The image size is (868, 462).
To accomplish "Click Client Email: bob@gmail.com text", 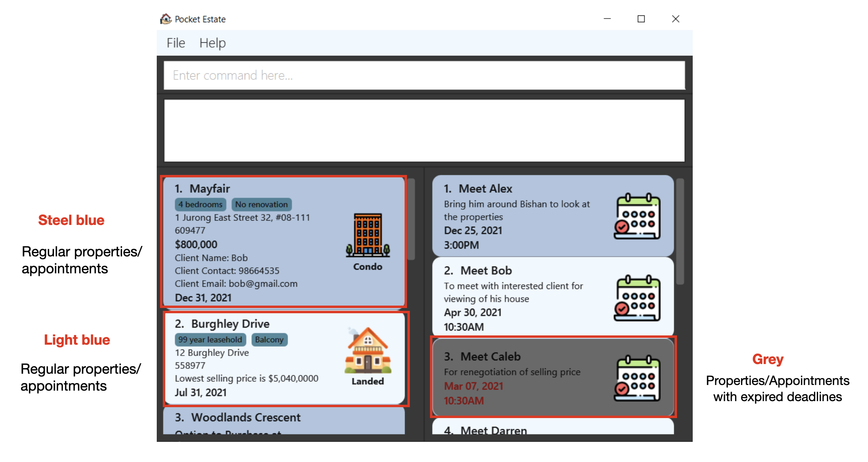I will [x=236, y=284].
